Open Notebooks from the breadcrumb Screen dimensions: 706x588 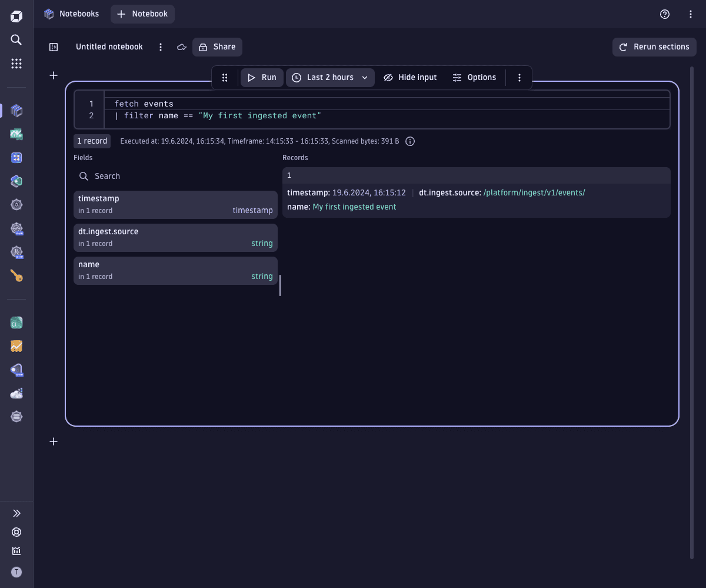click(x=78, y=14)
